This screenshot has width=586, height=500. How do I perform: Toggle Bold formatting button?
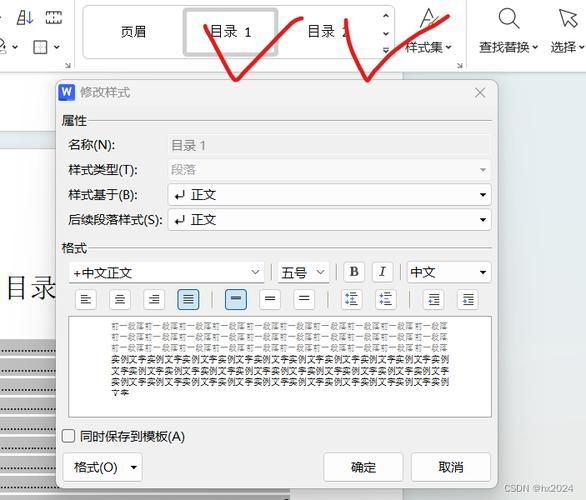[354, 272]
